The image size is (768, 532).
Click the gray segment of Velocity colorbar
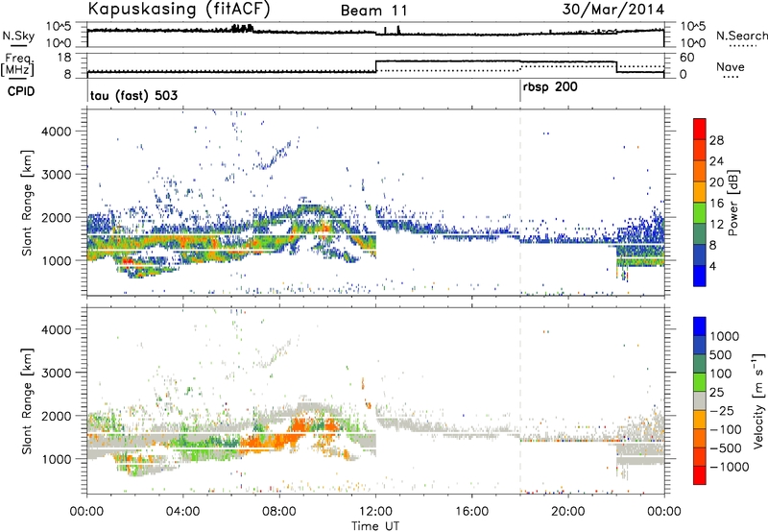(x=700, y=400)
